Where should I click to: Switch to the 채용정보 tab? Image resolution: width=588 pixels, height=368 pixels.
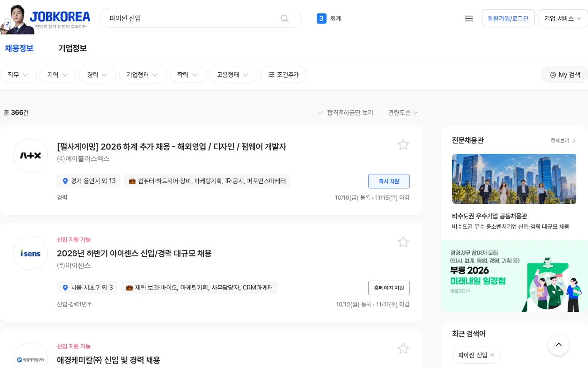[x=20, y=48]
